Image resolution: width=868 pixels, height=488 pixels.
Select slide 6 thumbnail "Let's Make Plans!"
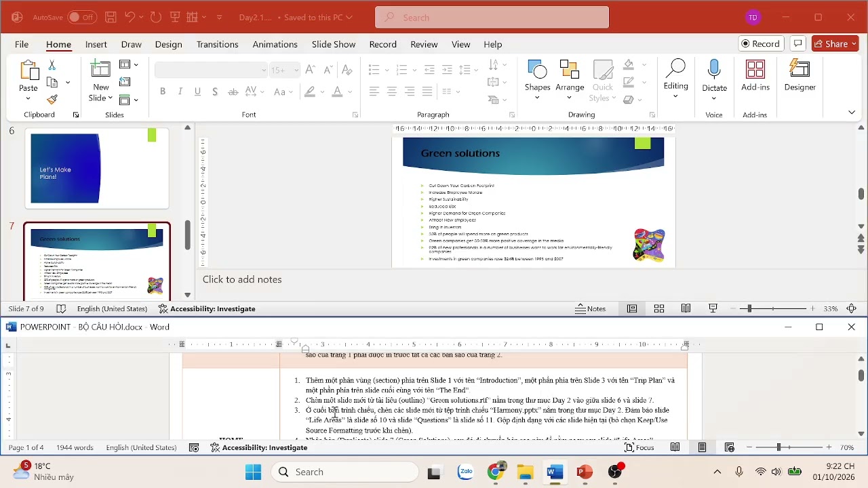tap(97, 168)
